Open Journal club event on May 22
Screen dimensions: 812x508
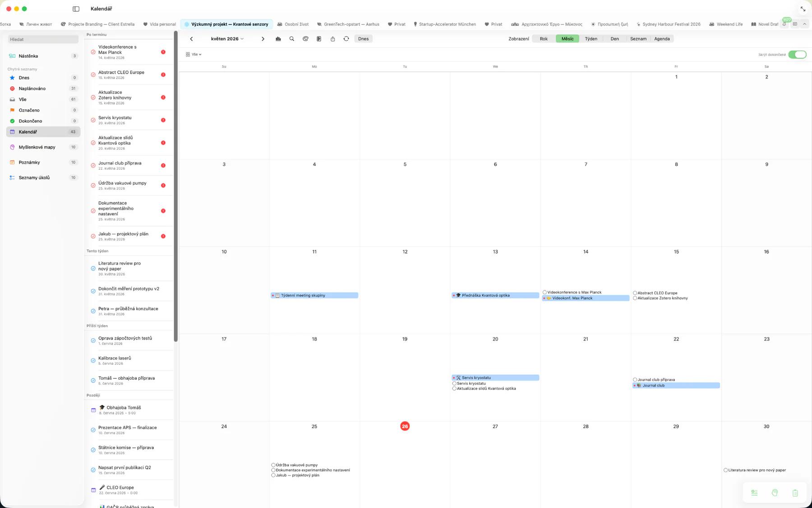pyautogui.click(x=676, y=386)
